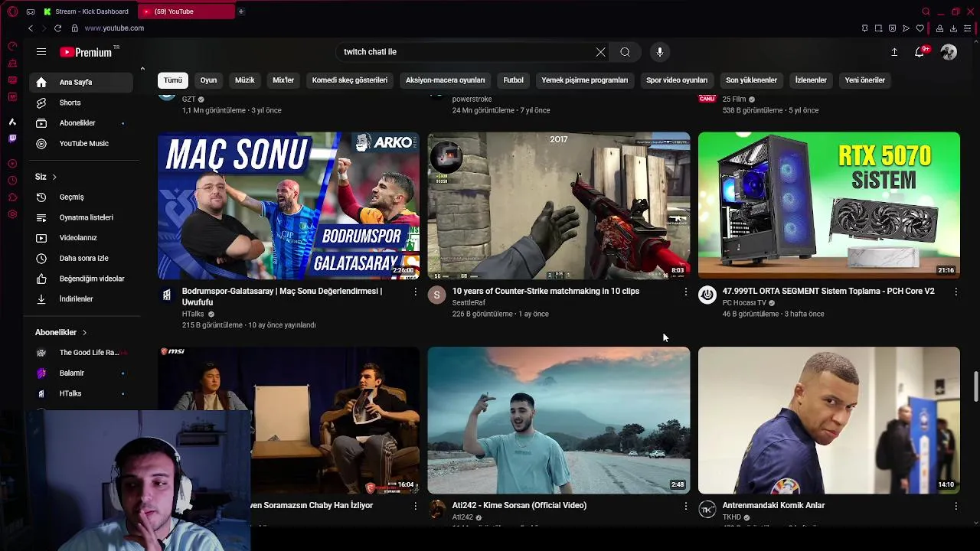Open Daha sonra izle (watch later)
This screenshot has height=551, width=980.
pos(80,258)
